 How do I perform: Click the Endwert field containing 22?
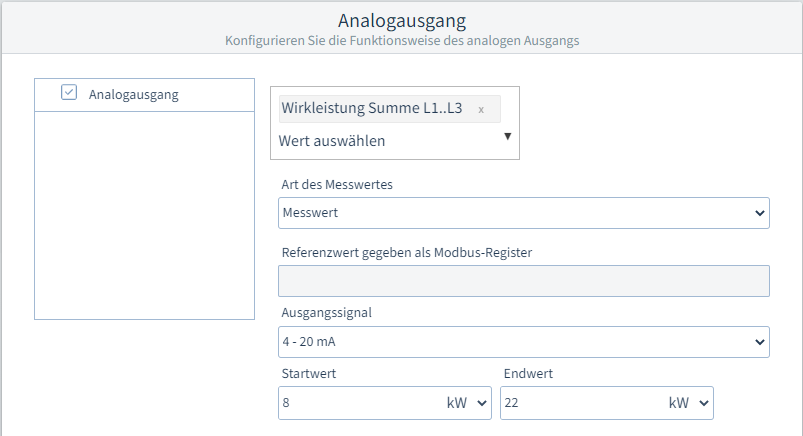pyautogui.click(x=577, y=403)
